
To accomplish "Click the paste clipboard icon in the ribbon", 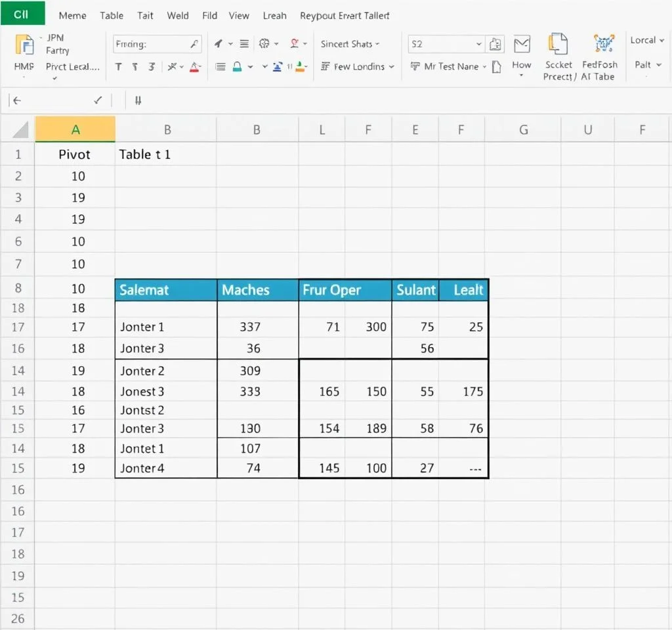I will (24, 45).
